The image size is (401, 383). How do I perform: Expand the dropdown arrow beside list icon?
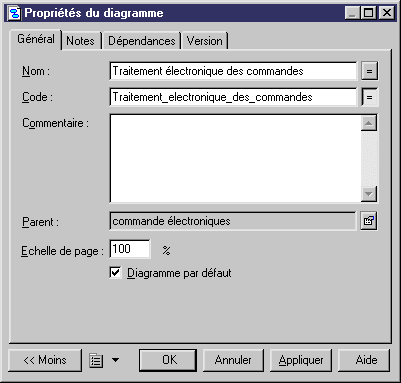115,360
